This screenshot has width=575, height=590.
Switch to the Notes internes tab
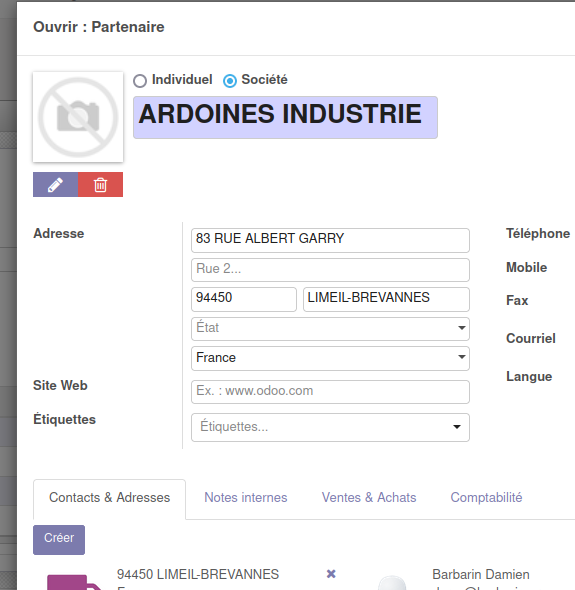click(246, 497)
